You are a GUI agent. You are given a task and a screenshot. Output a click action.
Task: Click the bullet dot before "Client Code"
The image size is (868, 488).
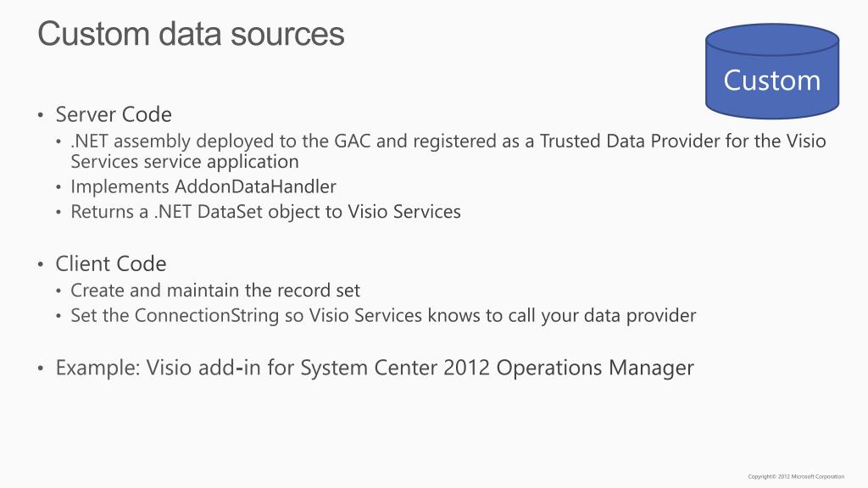coord(40,264)
